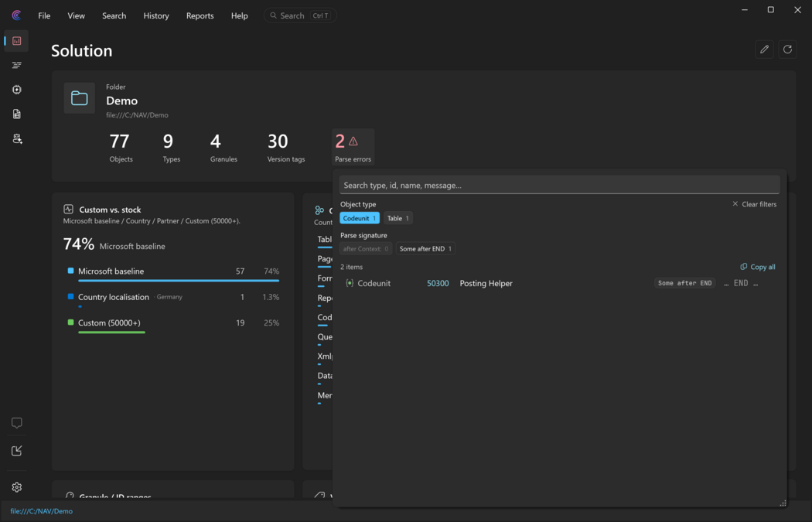Focus the top Search Ctrl T box
The width and height of the screenshot is (812, 522).
300,15
